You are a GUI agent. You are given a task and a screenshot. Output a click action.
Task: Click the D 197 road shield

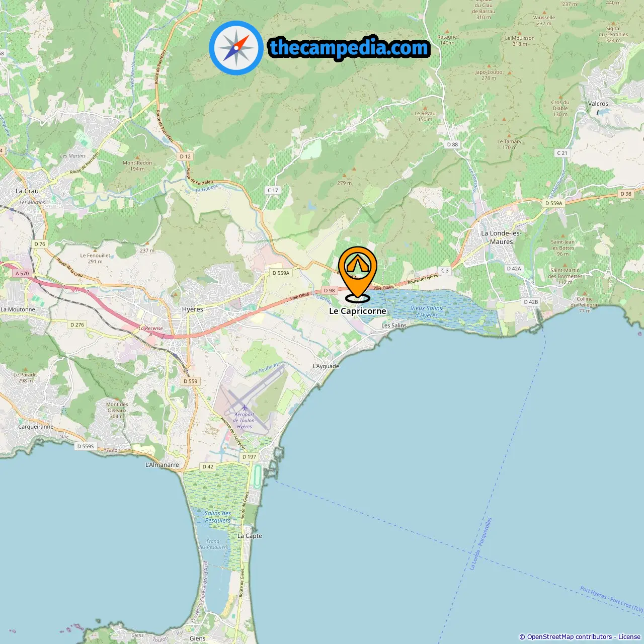(249, 457)
